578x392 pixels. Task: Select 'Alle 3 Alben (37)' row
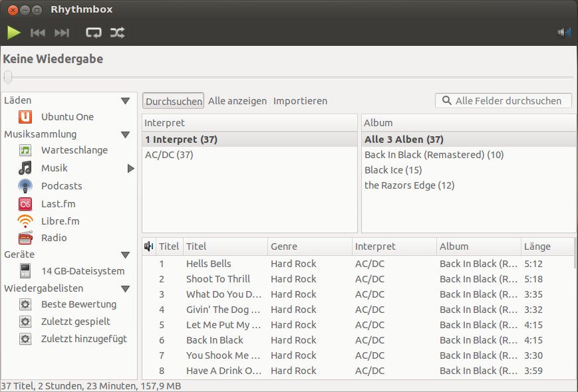pyautogui.click(x=468, y=140)
